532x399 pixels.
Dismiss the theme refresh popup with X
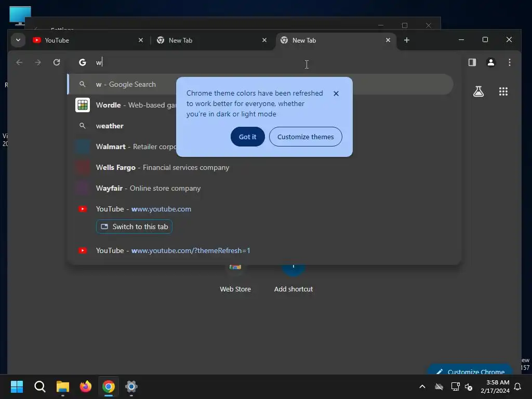coord(336,94)
